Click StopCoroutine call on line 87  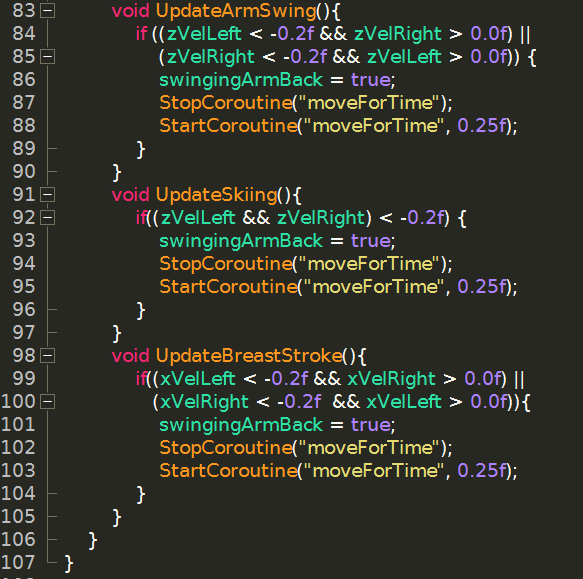point(225,103)
